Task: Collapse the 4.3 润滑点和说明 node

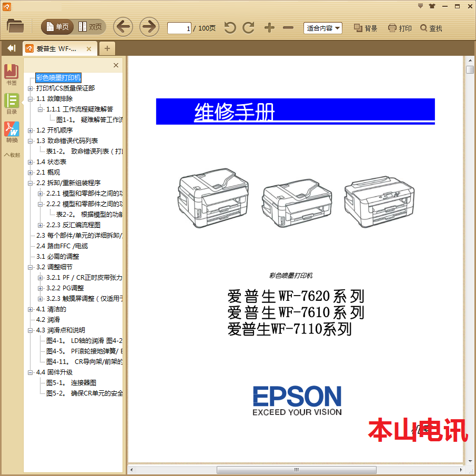Action: (30, 331)
